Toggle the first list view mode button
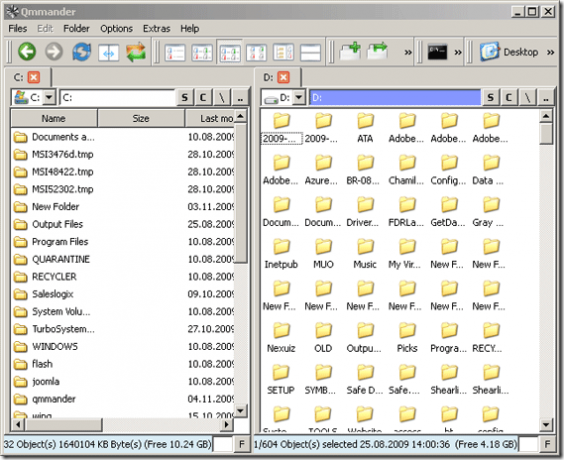 (175, 53)
